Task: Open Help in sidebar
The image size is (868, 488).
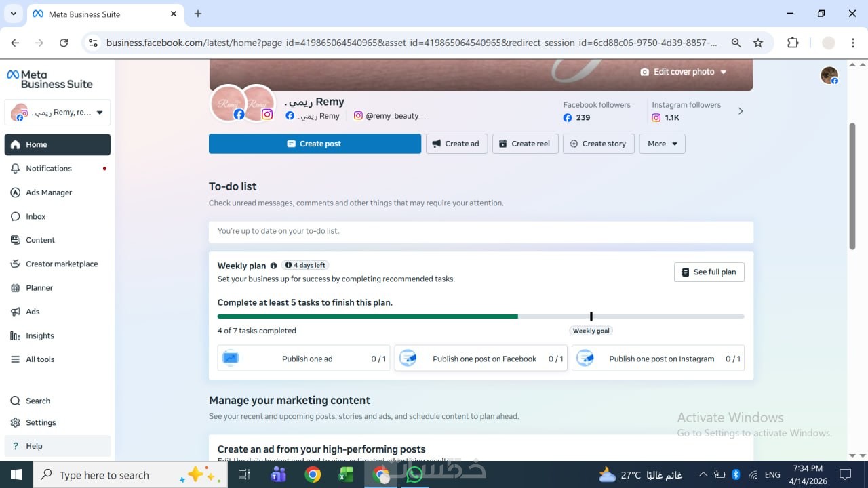Action: point(58,446)
